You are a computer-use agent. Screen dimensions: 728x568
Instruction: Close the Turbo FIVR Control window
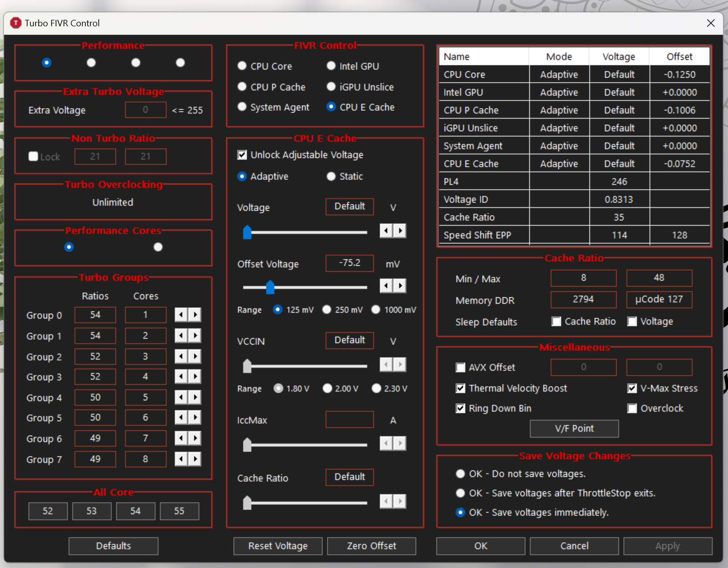pyautogui.click(x=711, y=23)
